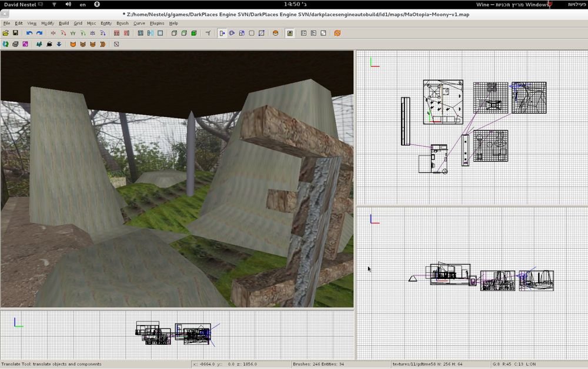Toggle the Clipper tool with diagonal line
Image resolution: width=588 pixels, height=369 pixels.
click(262, 33)
